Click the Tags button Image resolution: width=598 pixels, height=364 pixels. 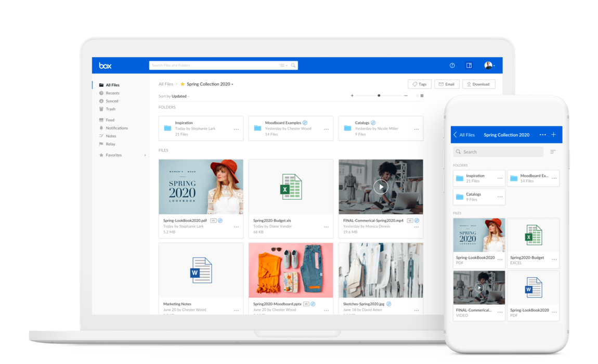click(419, 84)
